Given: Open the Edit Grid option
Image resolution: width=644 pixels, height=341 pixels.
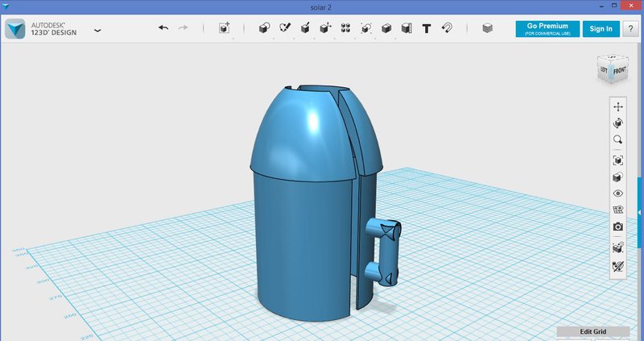Looking at the screenshot, I should [592, 331].
